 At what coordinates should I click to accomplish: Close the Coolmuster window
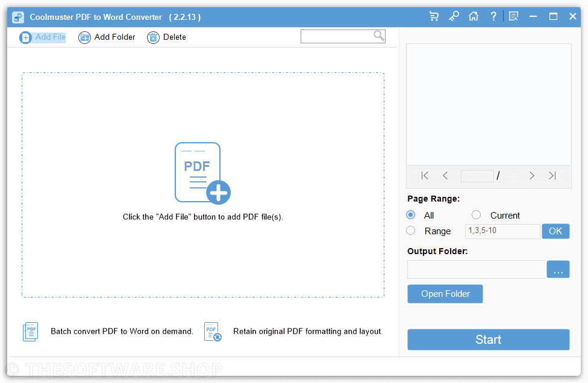point(572,16)
